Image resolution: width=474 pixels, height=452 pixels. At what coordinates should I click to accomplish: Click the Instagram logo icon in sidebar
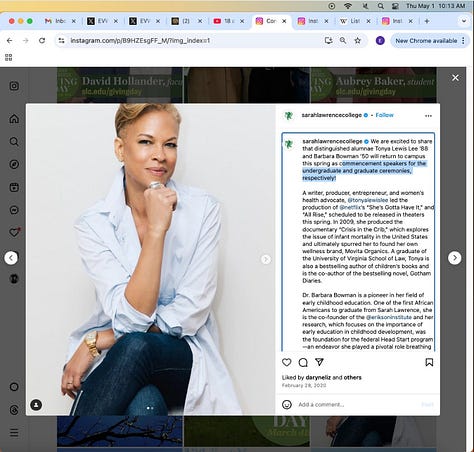coord(14,86)
